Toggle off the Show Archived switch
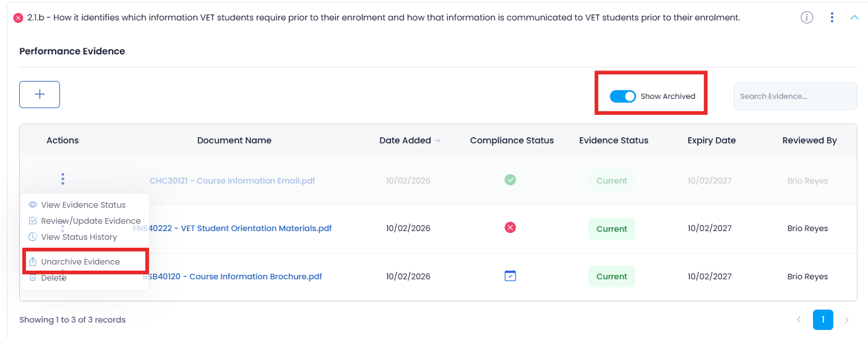 pos(622,96)
